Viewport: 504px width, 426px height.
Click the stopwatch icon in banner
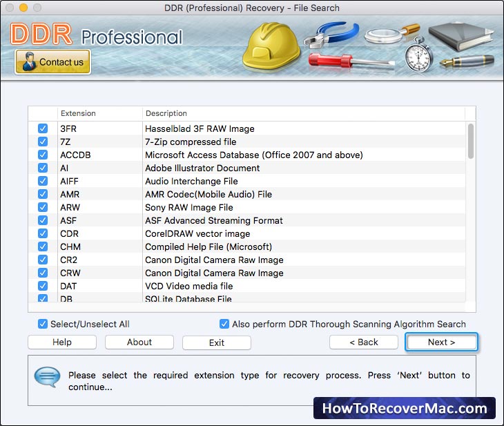(418, 55)
